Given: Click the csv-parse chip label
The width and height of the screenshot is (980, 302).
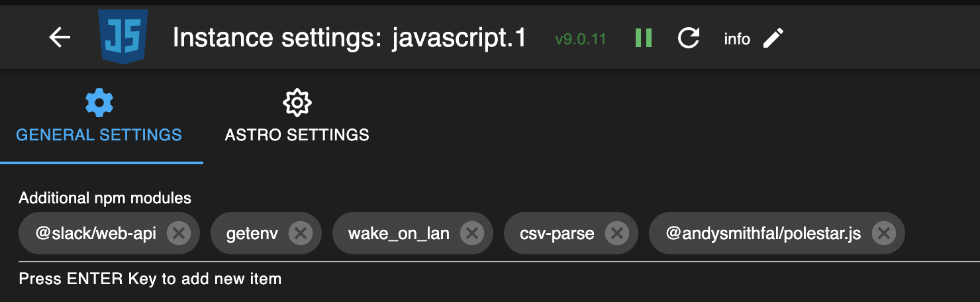Looking at the screenshot, I should point(557,233).
